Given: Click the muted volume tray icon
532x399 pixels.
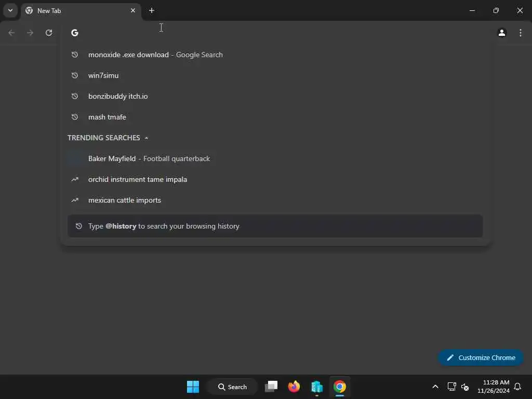Looking at the screenshot, I should 465,387.
